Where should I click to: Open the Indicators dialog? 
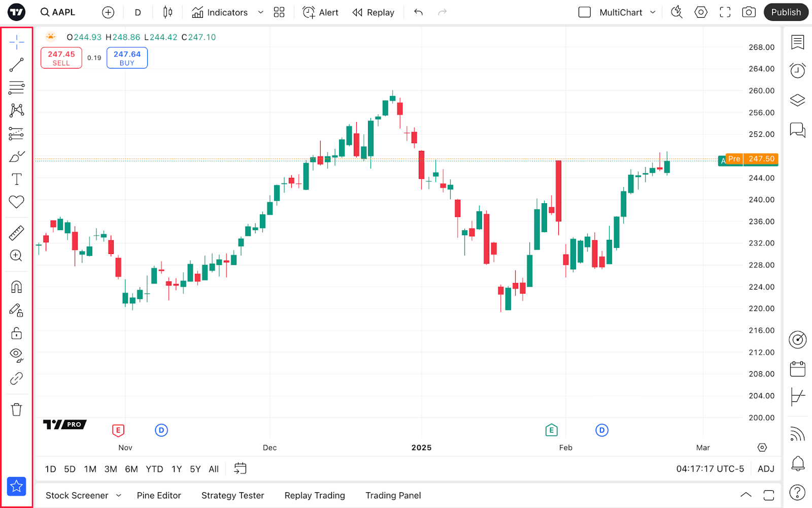click(x=220, y=12)
